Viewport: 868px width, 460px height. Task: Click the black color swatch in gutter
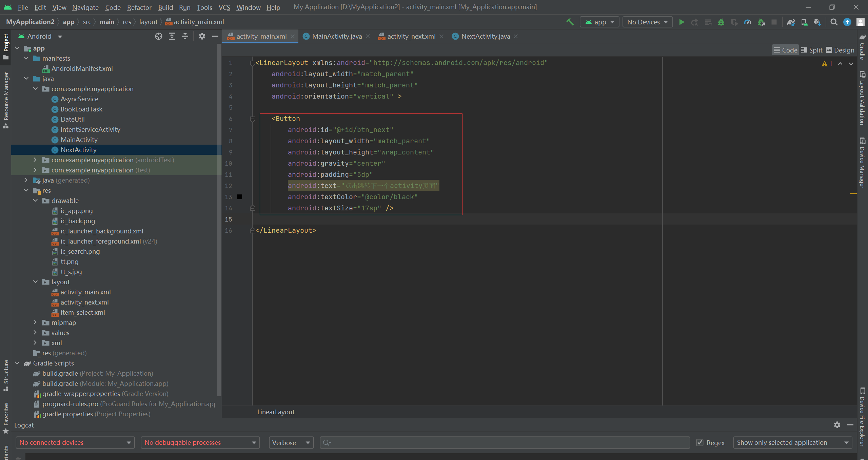240,197
